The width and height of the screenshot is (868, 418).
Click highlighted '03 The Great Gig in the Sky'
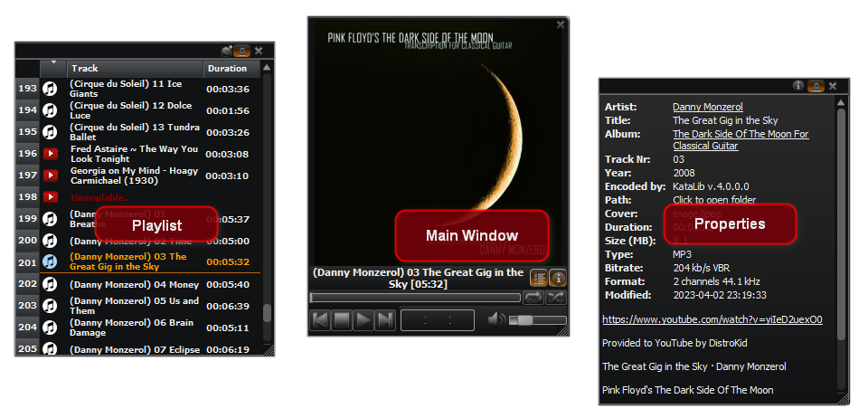[x=127, y=261]
